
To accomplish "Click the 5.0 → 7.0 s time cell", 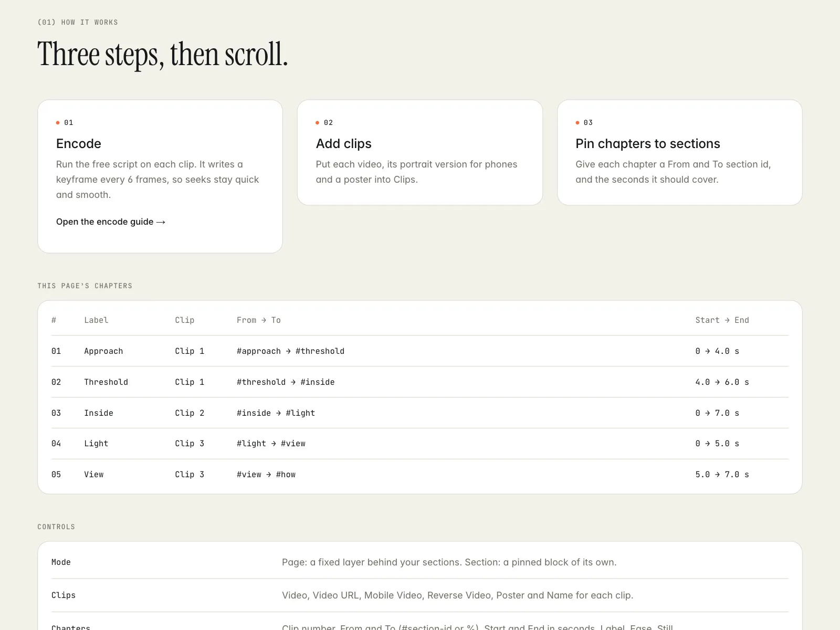I will point(722,475).
